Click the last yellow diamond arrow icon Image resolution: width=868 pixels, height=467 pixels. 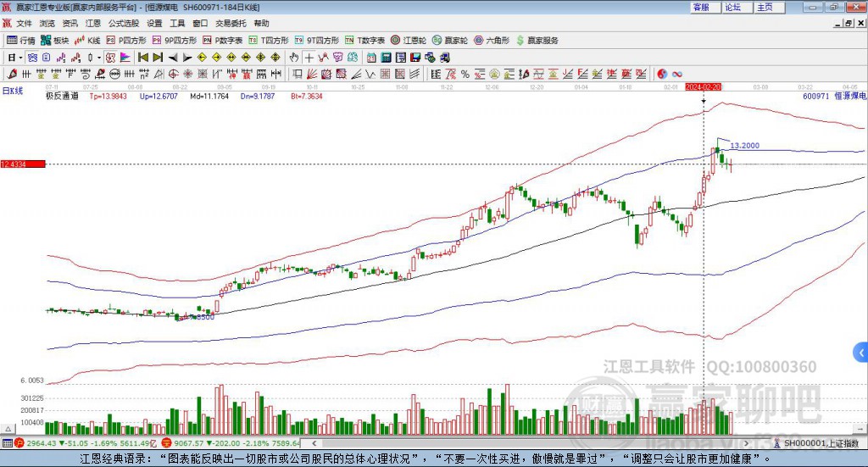tap(275, 58)
